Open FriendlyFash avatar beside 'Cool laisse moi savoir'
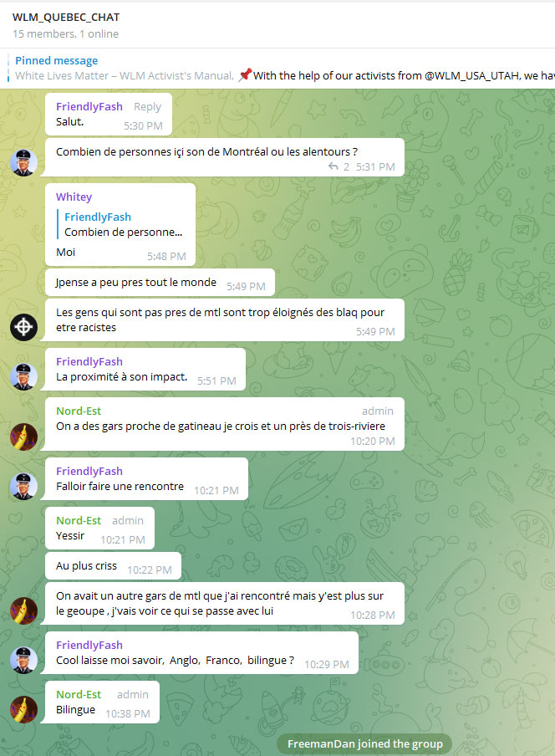This screenshot has height=756, width=555. click(x=23, y=660)
